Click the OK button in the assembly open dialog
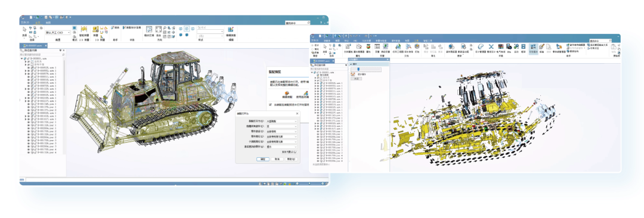The width and height of the screenshot is (644, 218). [x=262, y=159]
